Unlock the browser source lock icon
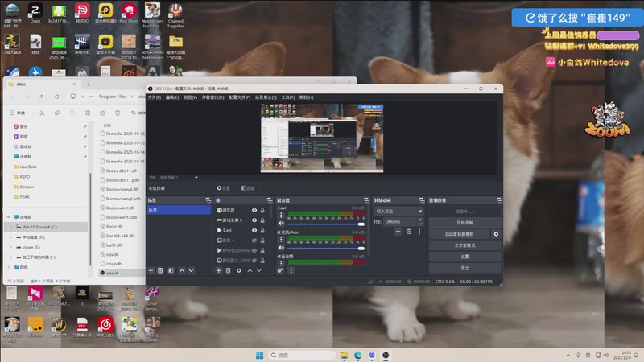This screenshot has width=644, height=362. 262,210
